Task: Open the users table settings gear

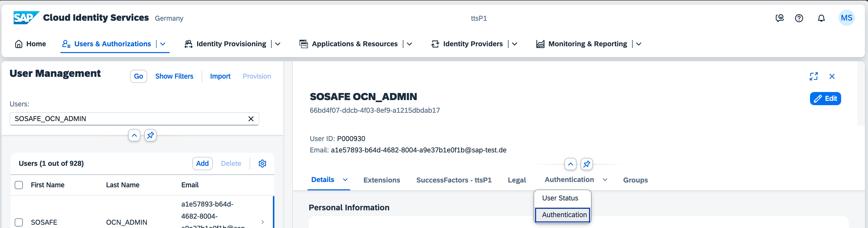Action: coord(262,164)
